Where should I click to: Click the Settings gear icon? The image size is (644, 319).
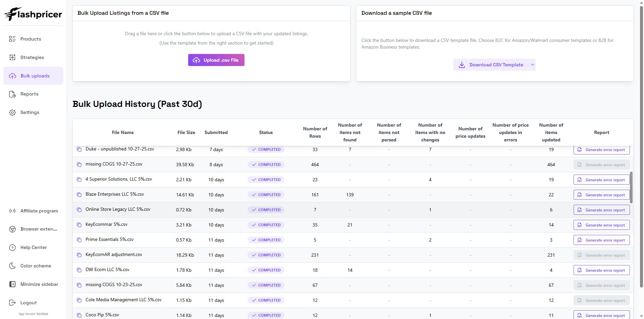[x=12, y=113]
